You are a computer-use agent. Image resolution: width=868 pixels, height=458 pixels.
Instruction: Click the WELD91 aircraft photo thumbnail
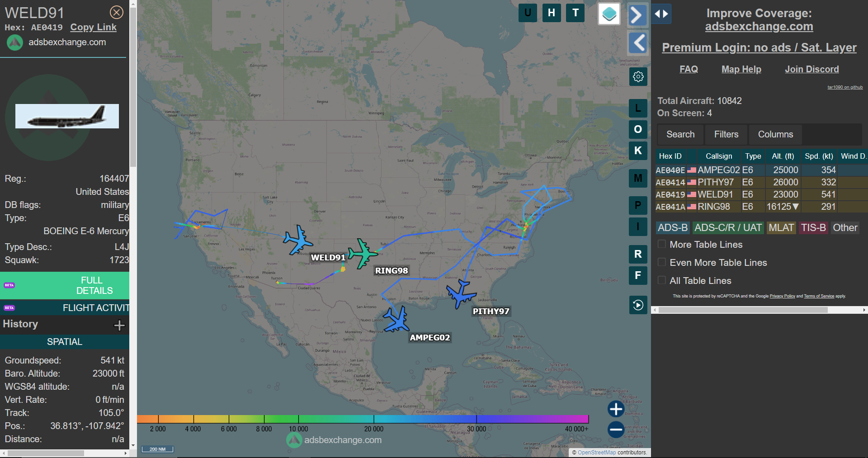click(x=67, y=116)
